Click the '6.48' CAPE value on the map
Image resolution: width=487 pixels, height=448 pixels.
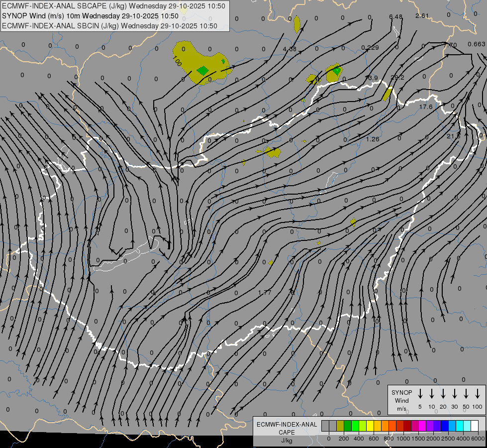pyautogui.click(x=395, y=16)
